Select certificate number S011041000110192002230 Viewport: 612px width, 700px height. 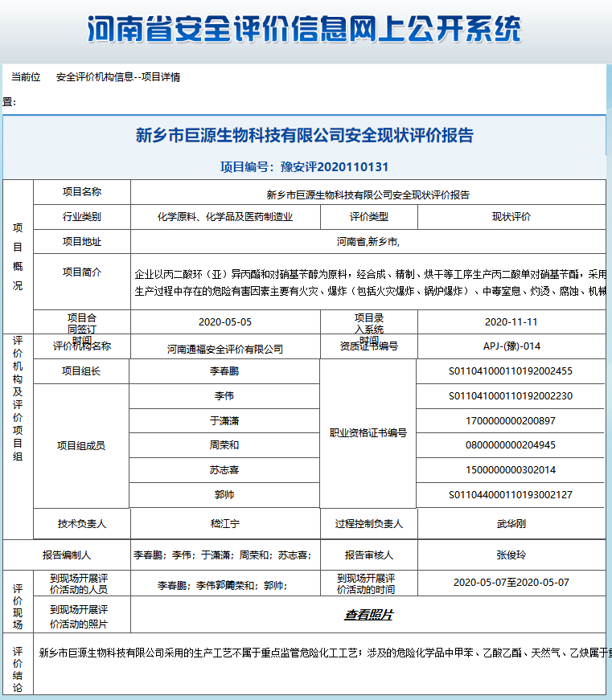point(511,396)
